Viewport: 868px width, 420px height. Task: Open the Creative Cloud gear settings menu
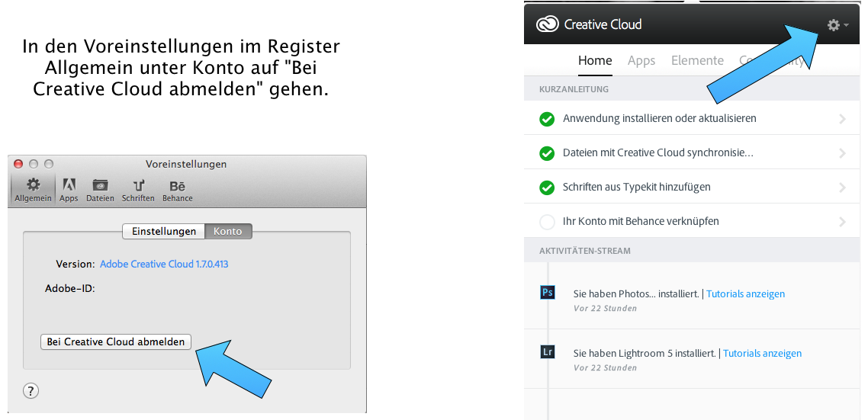(837, 25)
